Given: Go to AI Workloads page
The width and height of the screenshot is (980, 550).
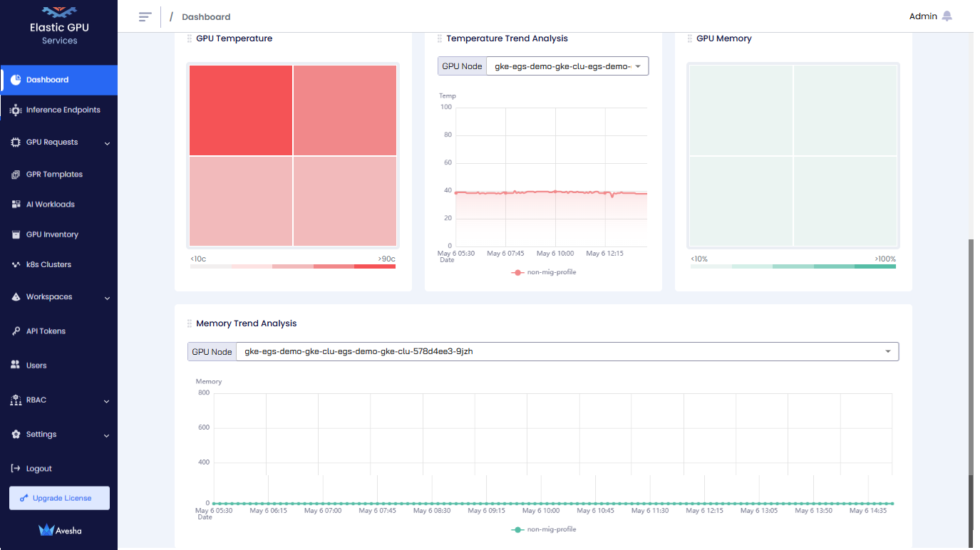Looking at the screenshot, I should 50,204.
